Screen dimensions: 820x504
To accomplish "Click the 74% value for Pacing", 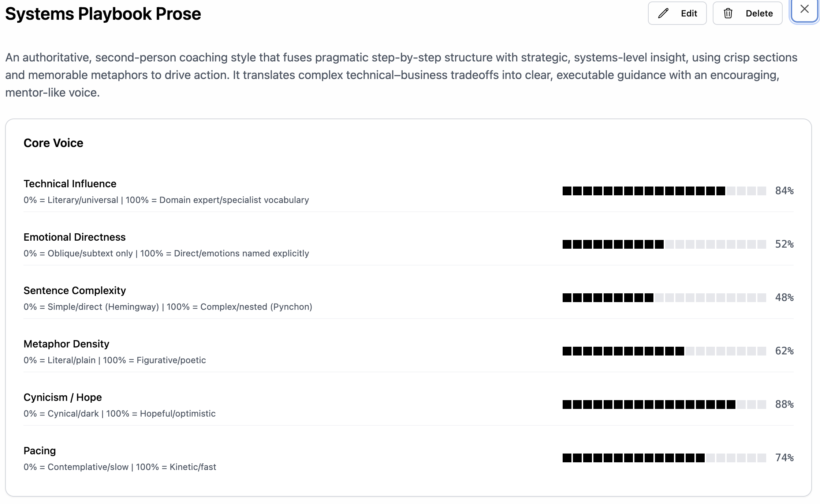I will point(784,458).
